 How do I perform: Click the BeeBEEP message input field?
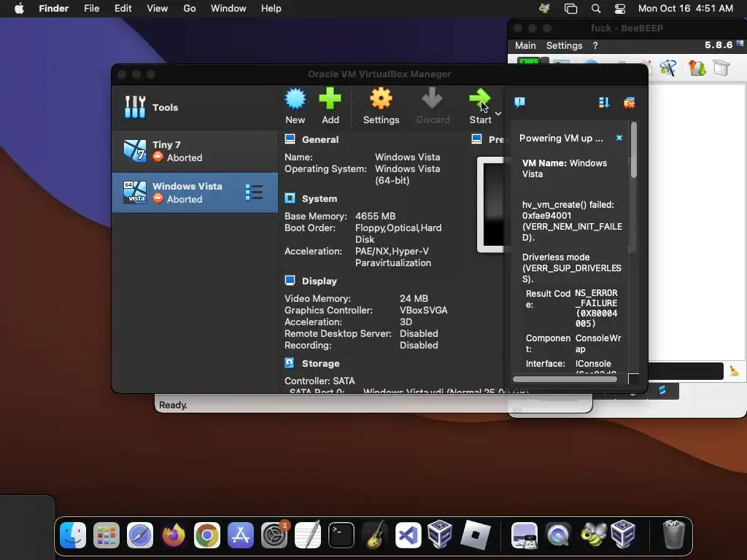click(685, 371)
